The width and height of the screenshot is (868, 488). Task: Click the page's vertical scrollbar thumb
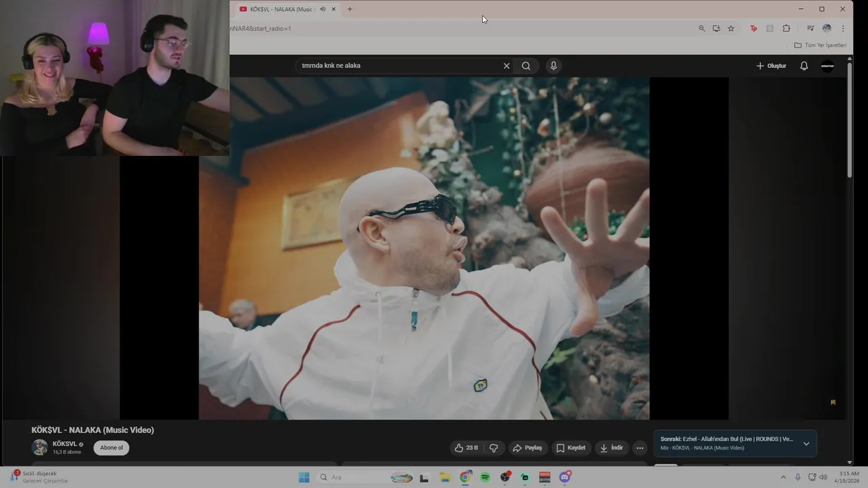[x=850, y=120]
